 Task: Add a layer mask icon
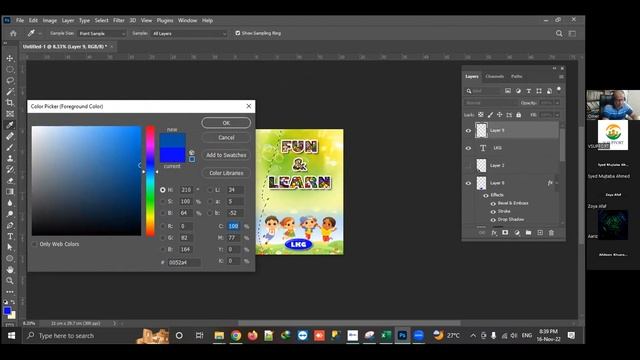pyautogui.click(x=505, y=233)
